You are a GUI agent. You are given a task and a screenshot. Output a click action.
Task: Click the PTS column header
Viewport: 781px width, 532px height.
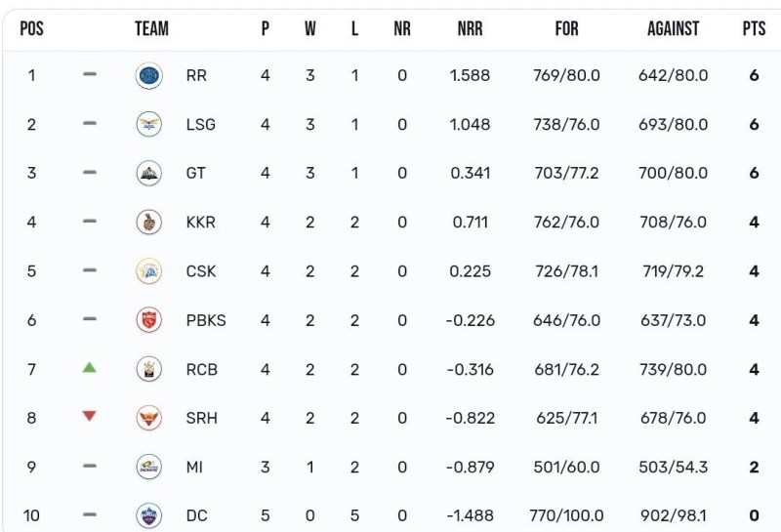click(x=754, y=29)
